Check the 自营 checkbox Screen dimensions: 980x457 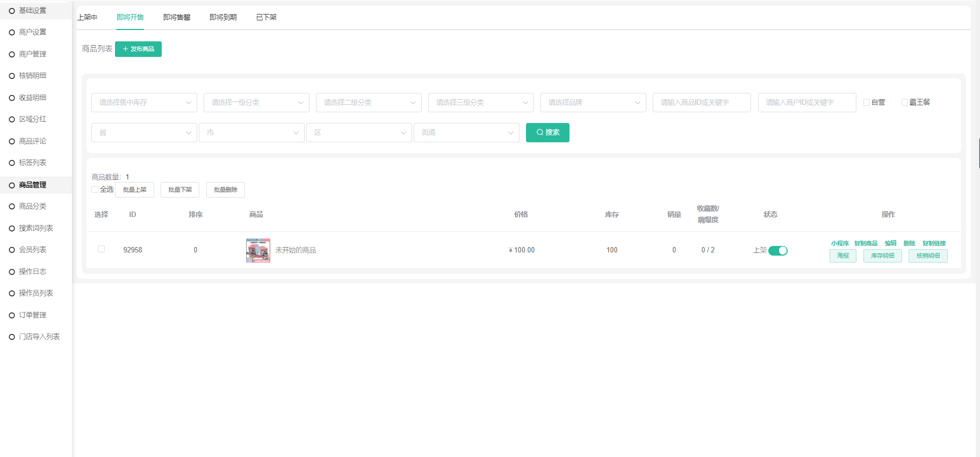867,102
